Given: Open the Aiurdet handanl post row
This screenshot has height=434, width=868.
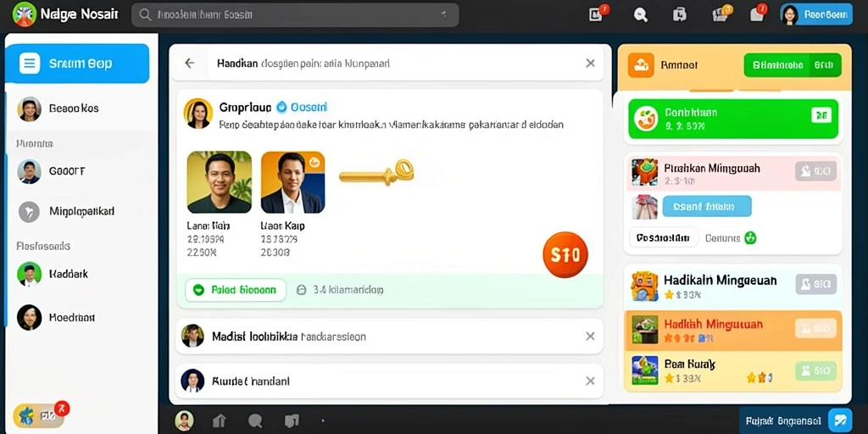Looking at the screenshot, I should [x=388, y=381].
